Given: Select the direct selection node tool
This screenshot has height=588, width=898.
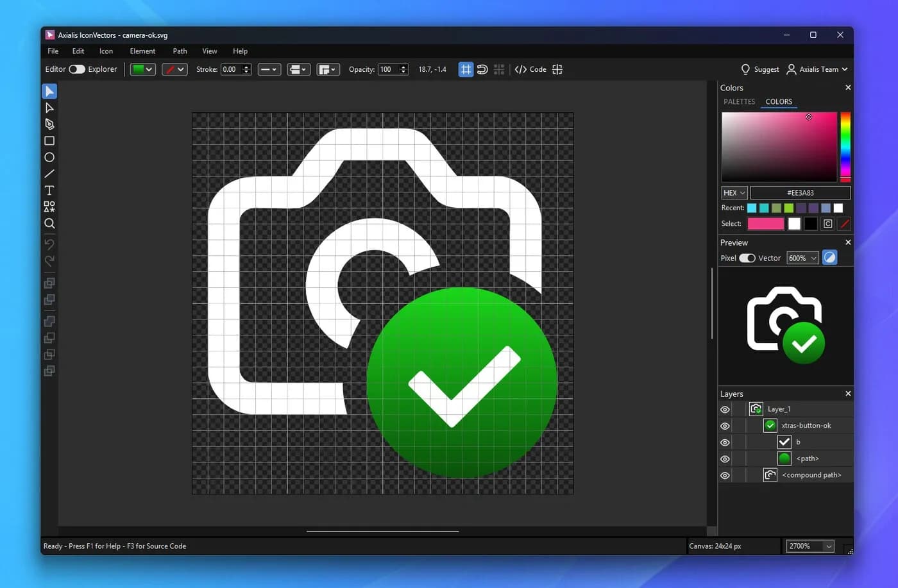Looking at the screenshot, I should [x=49, y=108].
